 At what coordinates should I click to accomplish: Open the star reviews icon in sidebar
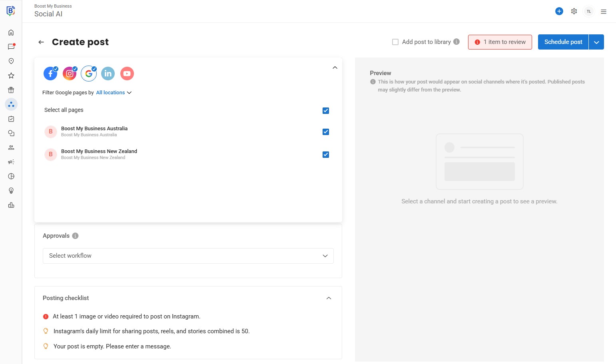coord(11,76)
